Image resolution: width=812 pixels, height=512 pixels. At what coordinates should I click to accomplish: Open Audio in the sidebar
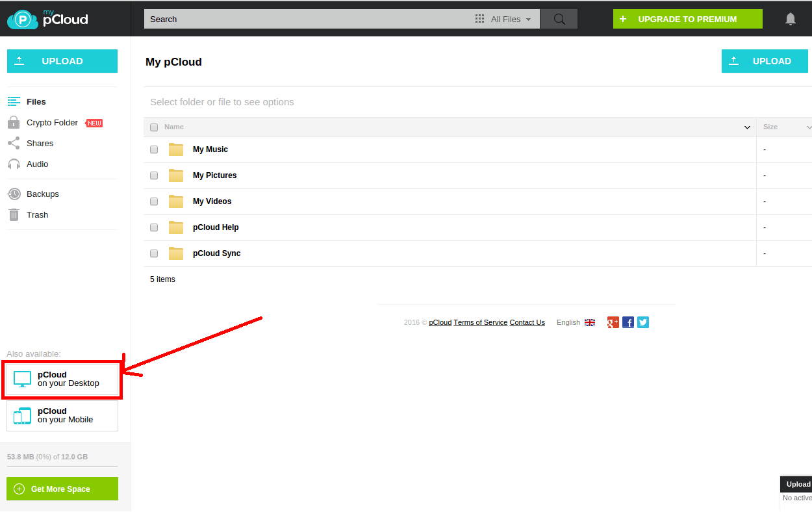[38, 164]
